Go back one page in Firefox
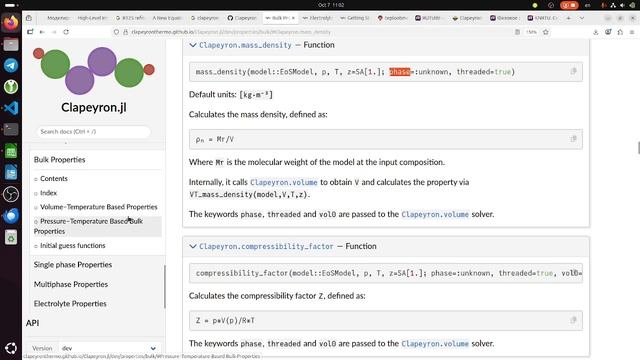 [42, 32]
